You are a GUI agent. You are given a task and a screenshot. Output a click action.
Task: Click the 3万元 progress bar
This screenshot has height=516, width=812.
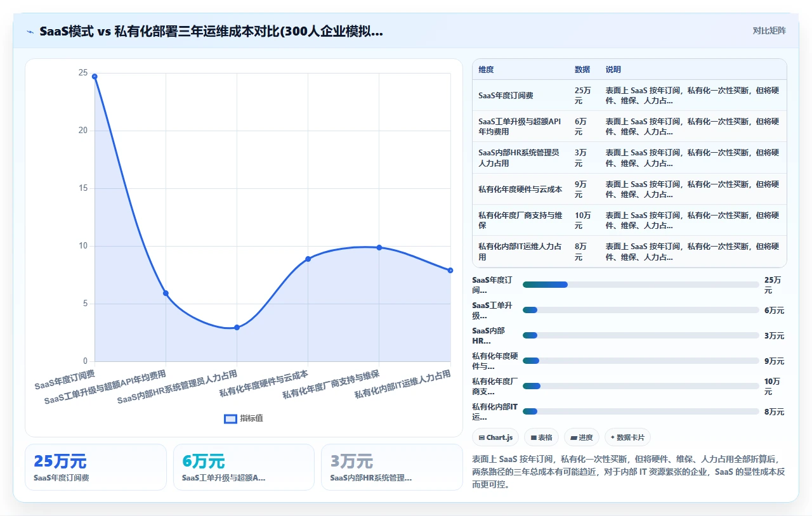coord(641,335)
